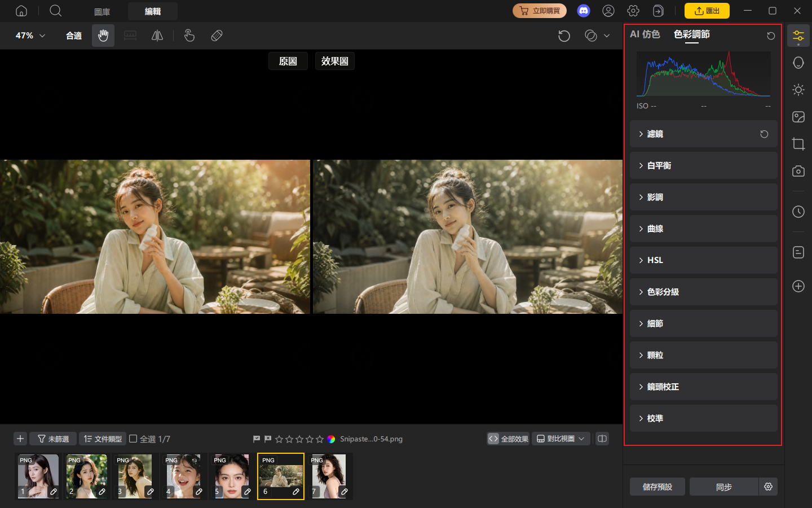Click the flip mirror tool icon

157,36
